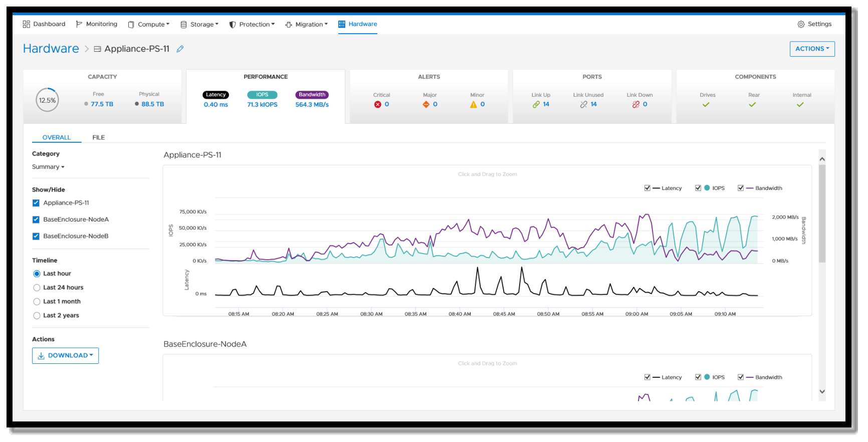Click the Hardware tab grid icon
This screenshot has width=868, height=442.
(342, 24)
